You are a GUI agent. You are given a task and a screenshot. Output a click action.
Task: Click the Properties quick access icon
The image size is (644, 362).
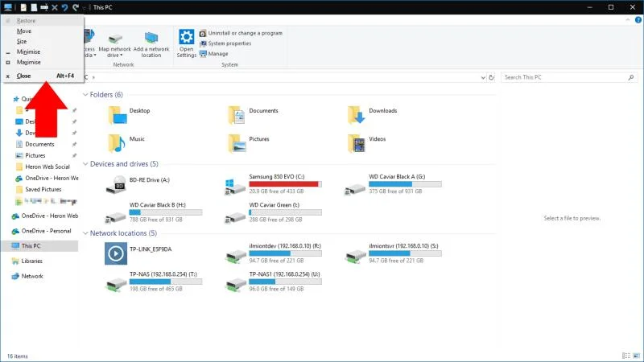point(23,7)
